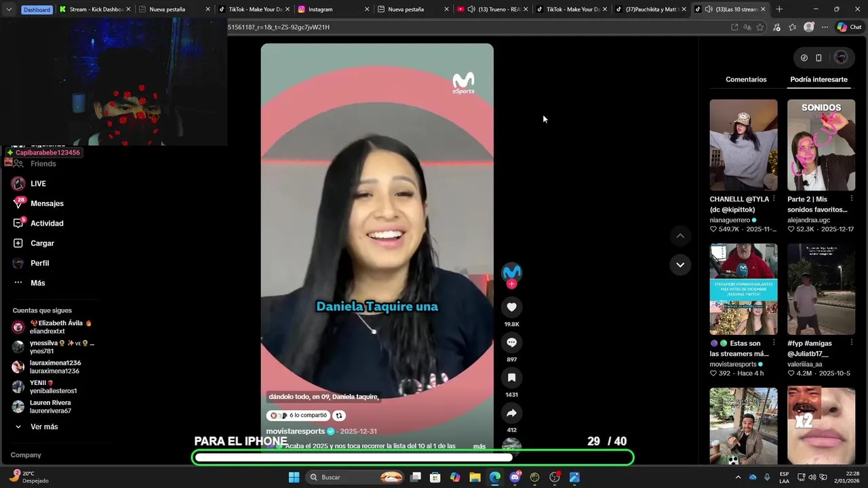Open the night street '#fyp #amigas' thumbnail
This screenshot has width=868, height=488.
pyautogui.click(x=821, y=289)
